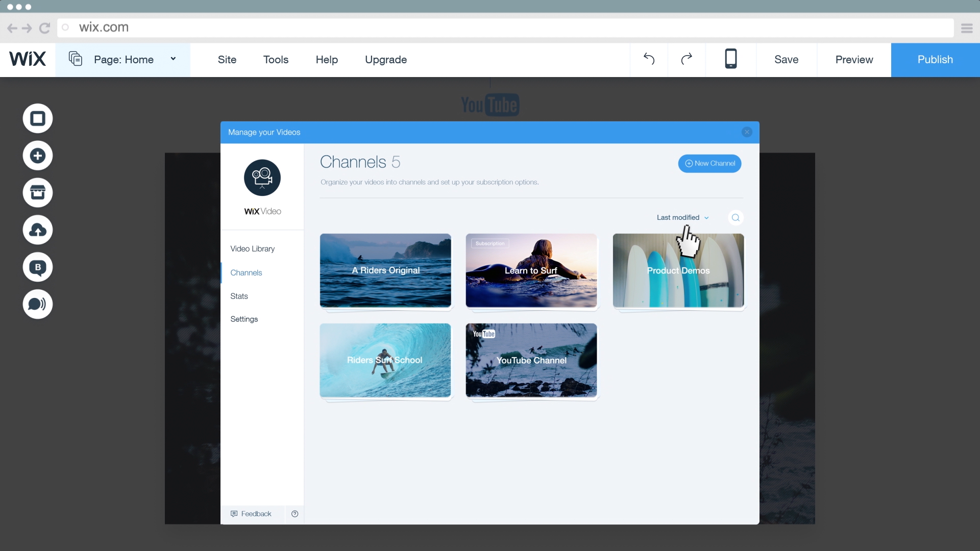Open the Tools menu
This screenshot has width=980, height=551.
tap(276, 60)
